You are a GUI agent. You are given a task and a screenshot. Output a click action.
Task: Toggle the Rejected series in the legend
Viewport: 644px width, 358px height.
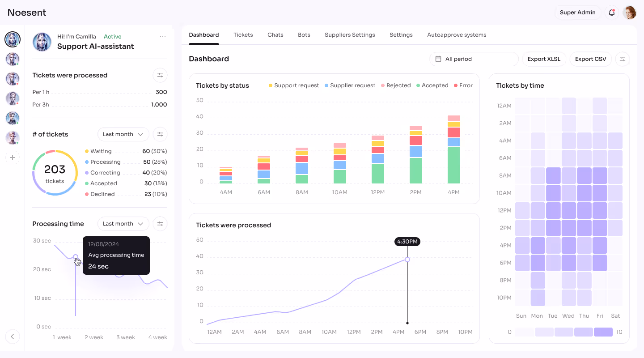pos(396,85)
